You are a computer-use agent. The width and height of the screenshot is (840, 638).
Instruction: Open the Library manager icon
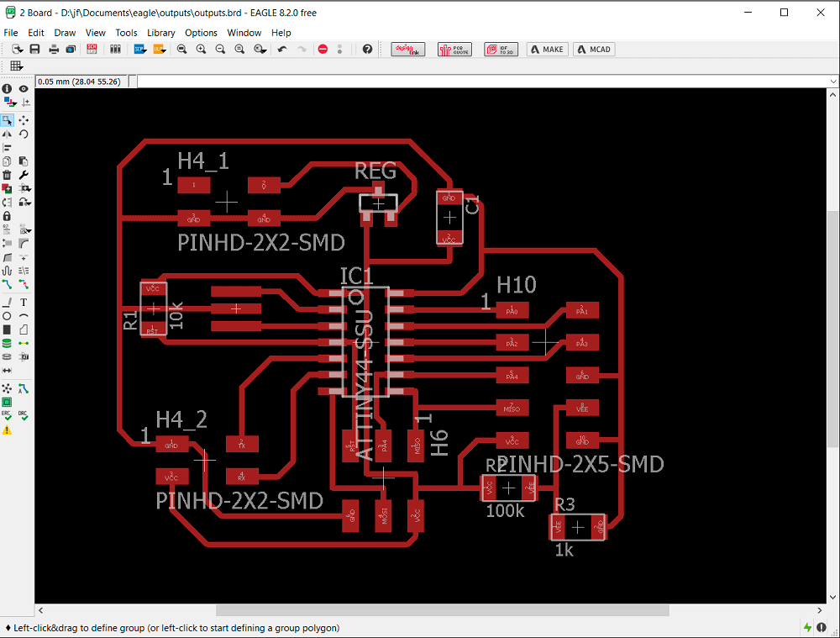point(115,50)
